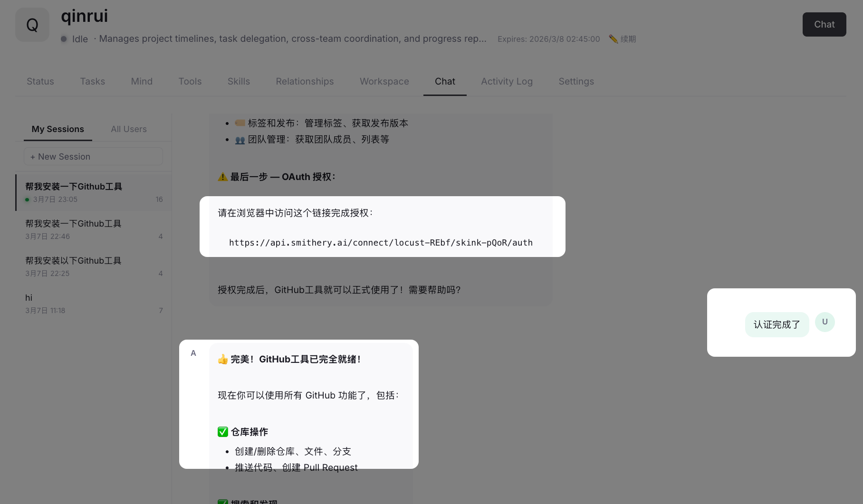The height and width of the screenshot is (504, 863).
Task: Click the 授权完成后 follow-up sentence
Action: (339, 290)
